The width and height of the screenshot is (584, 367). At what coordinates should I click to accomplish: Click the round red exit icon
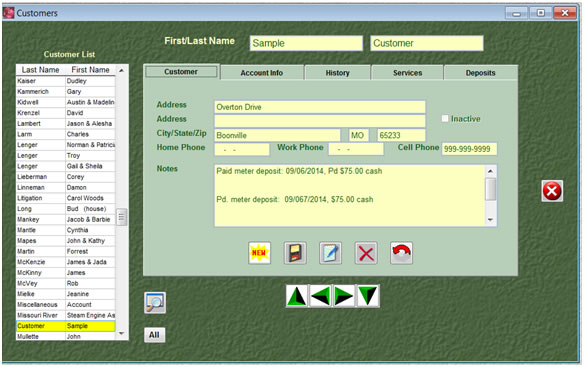tap(552, 191)
